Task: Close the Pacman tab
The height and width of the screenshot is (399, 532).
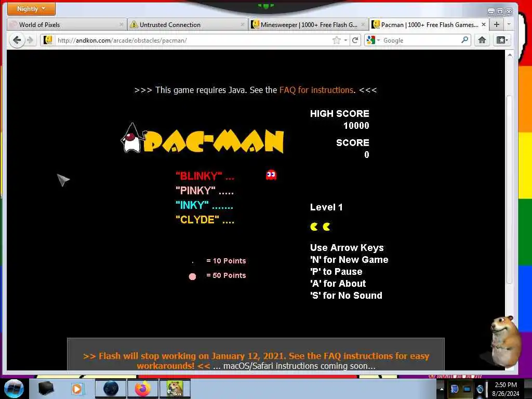Action: [x=484, y=24]
